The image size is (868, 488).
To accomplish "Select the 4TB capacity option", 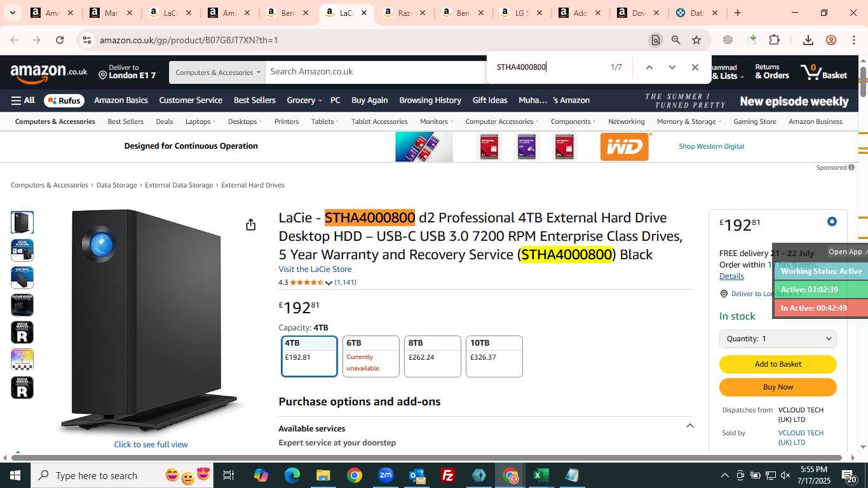I will coord(309,356).
